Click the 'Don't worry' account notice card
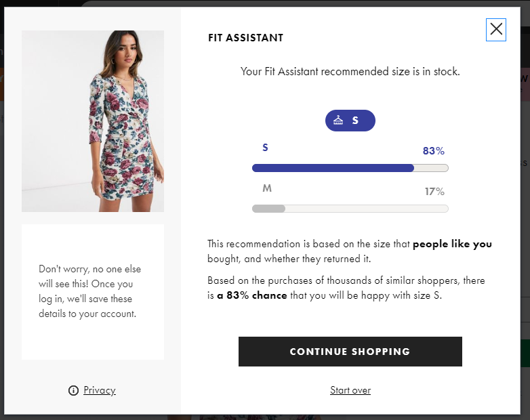 tap(93, 291)
